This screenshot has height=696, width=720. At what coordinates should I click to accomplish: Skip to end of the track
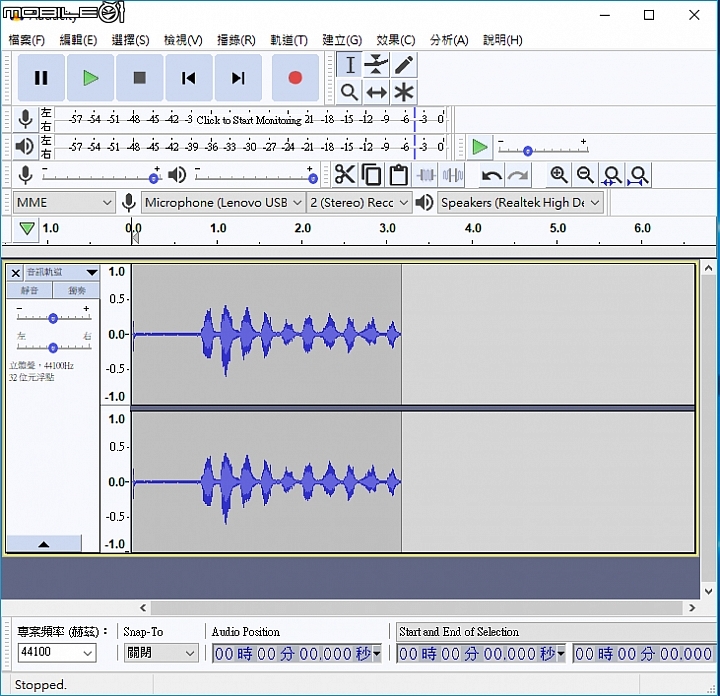pyautogui.click(x=238, y=78)
